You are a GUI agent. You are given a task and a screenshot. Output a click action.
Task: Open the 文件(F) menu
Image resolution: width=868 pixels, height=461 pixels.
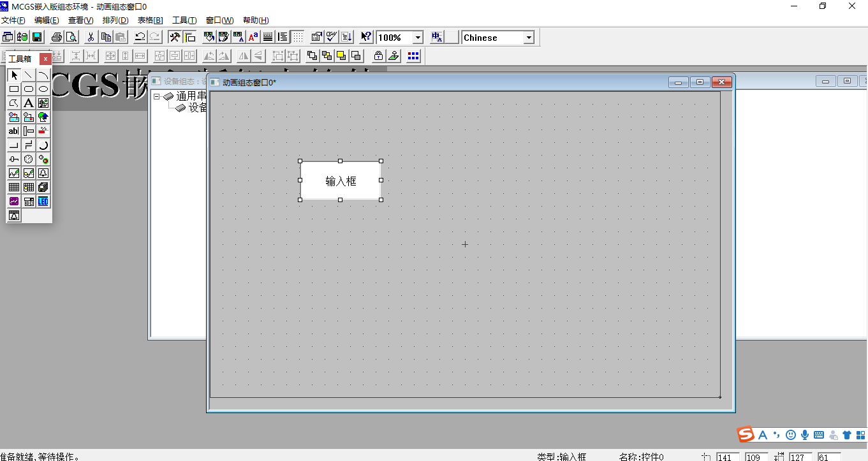(13, 20)
